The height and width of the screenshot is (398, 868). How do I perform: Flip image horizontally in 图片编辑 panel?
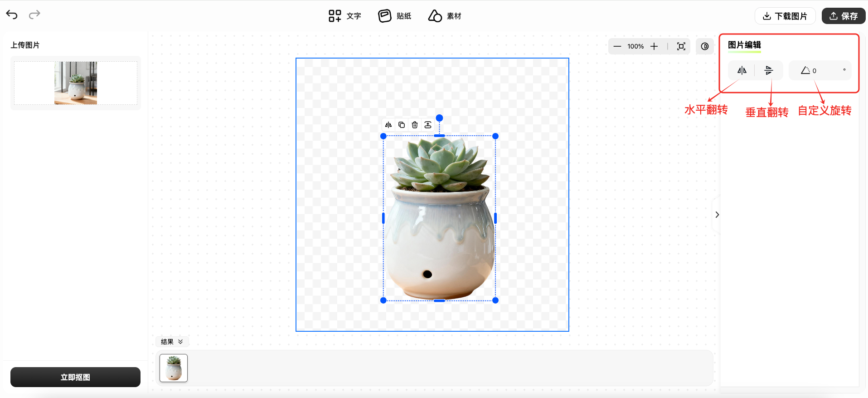click(742, 70)
